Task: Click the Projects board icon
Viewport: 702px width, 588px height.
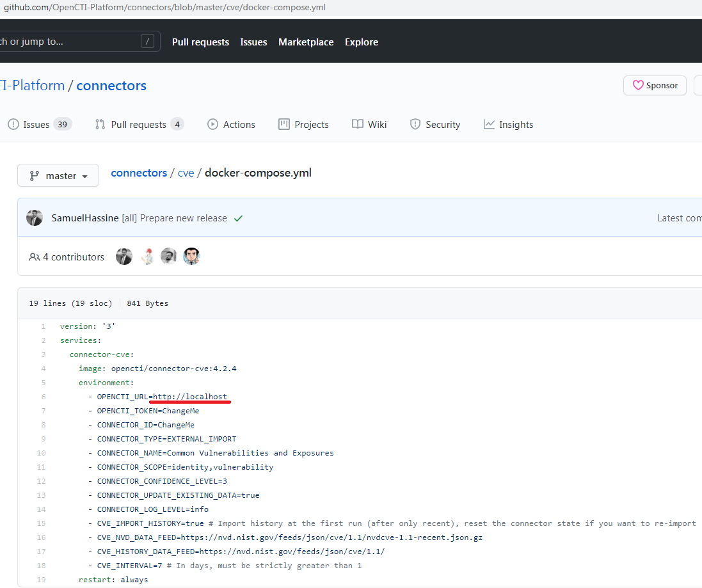Action: (283, 124)
